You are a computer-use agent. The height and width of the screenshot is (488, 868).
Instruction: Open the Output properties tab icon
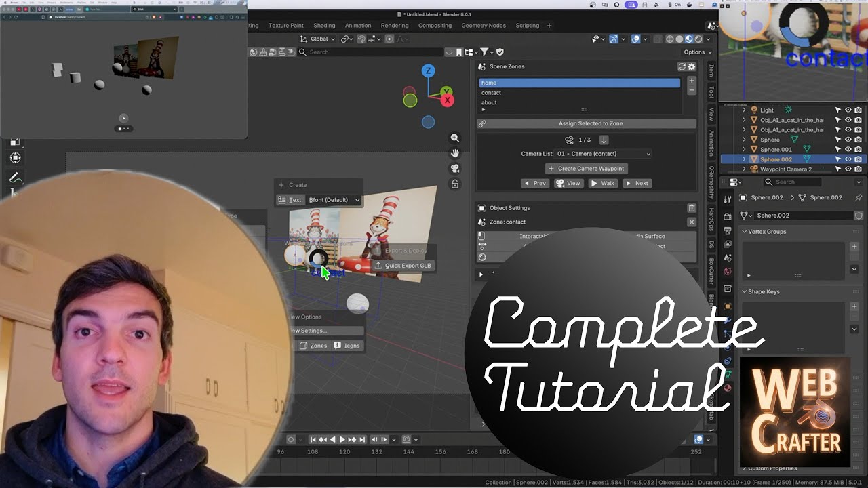pos(728,230)
